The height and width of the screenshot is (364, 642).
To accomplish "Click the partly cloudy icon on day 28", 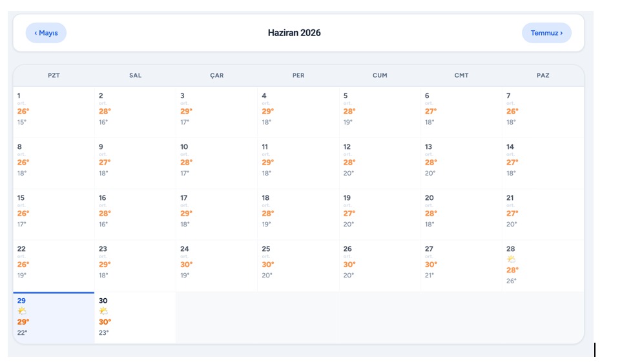I will point(511,259).
